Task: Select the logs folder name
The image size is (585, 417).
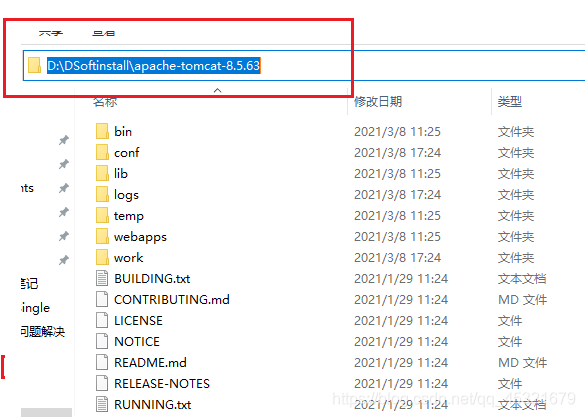Action: point(126,195)
